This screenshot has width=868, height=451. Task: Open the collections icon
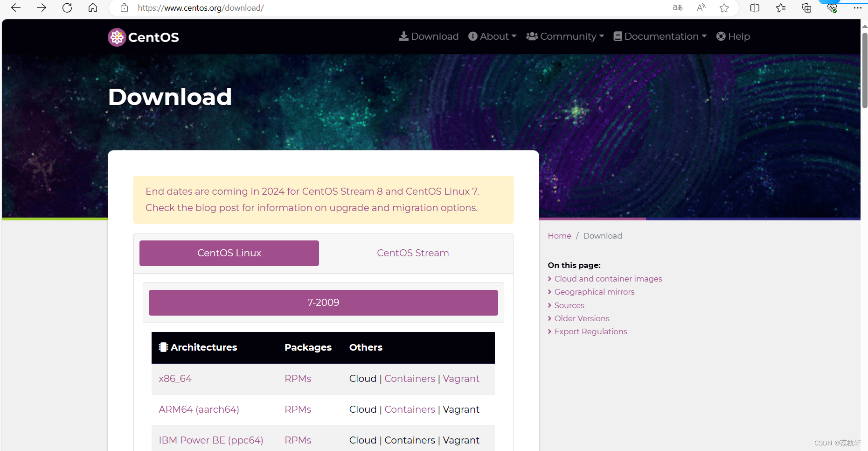pyautogui.click(x=806, y=8)
